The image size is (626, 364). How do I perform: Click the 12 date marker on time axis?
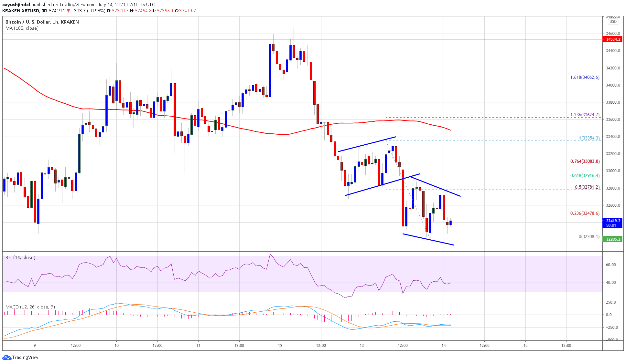280,345
